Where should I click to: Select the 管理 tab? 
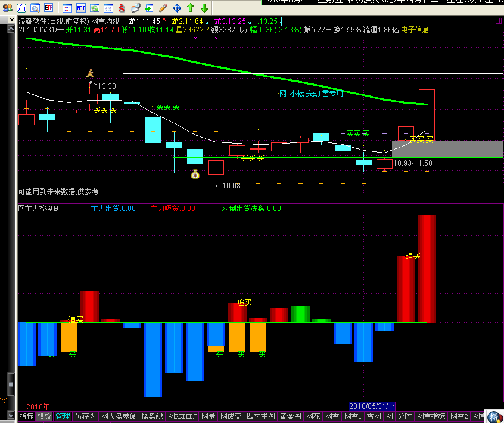tap(63, 416)
